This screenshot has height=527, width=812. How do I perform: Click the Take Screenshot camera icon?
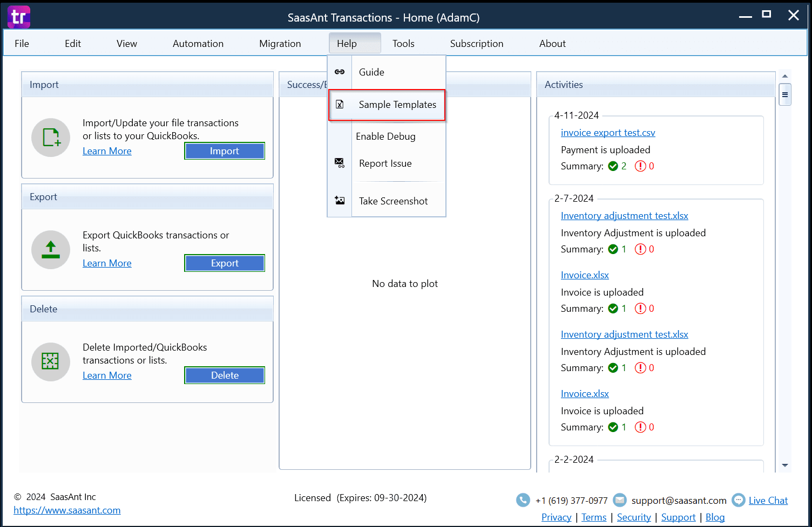point(340,201)
